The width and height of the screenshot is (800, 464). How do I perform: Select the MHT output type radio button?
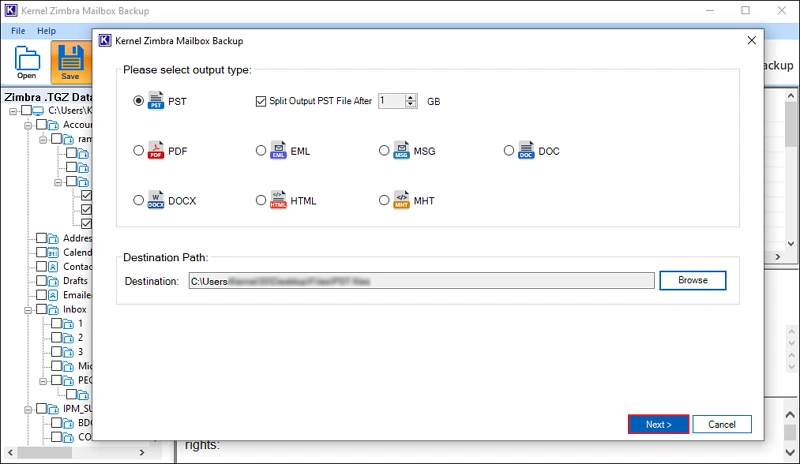pyautogui.click(x=384, y=200)
